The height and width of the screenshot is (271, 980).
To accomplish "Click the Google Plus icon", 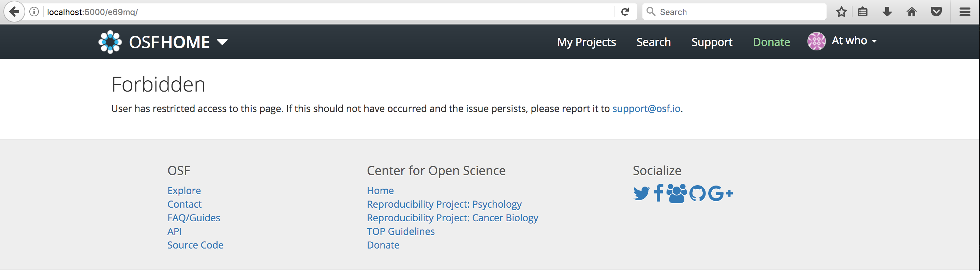I will click(x=720, y=193).
